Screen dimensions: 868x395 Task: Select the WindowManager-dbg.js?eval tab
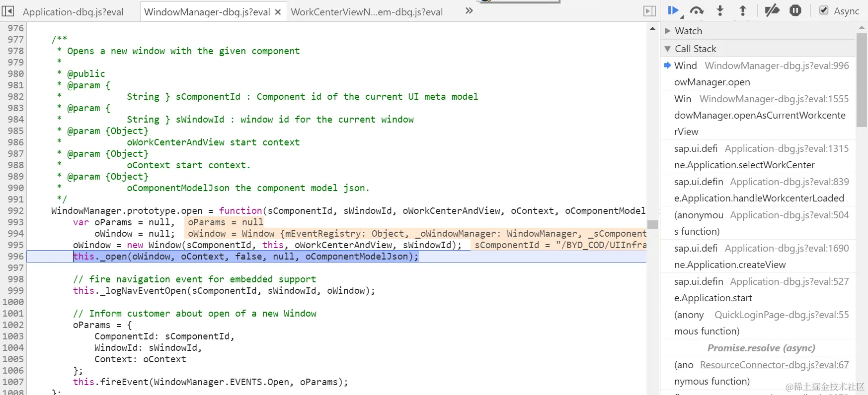(207, 12)
